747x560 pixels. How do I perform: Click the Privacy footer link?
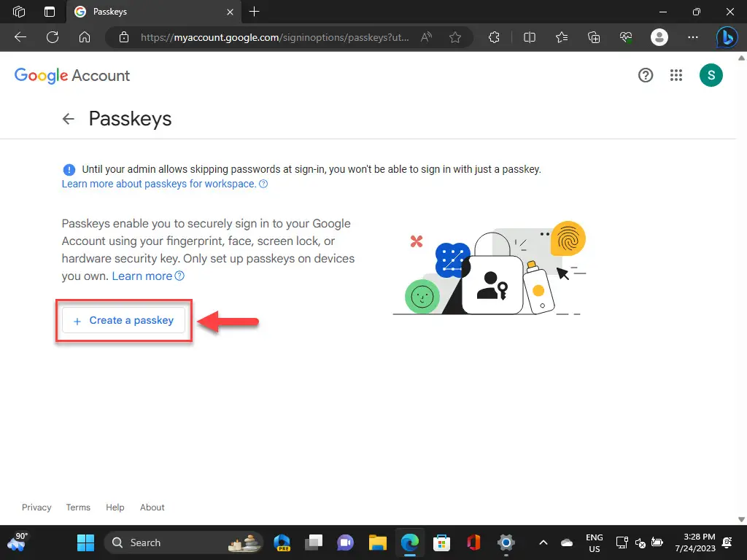click(36, 507)
